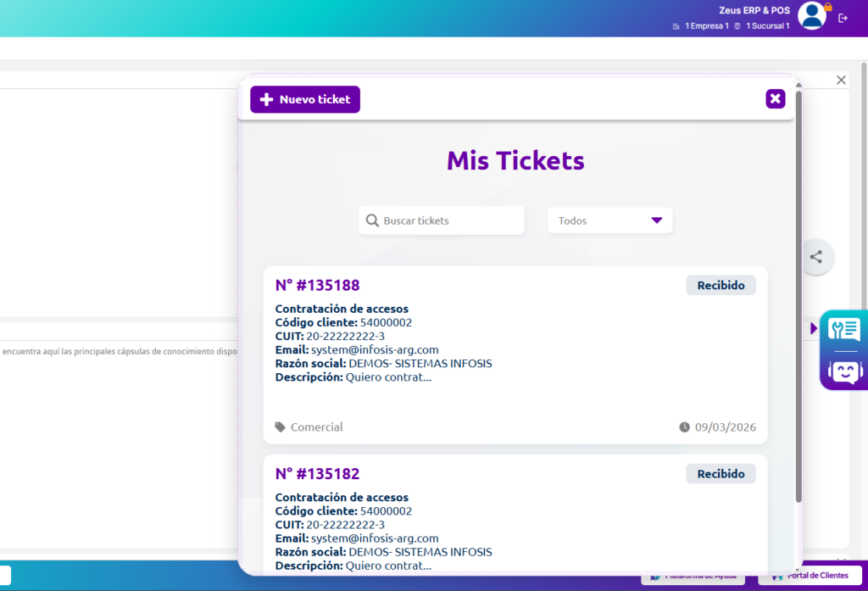The height and width of the screenshot is (591, 868).
Task: Open the Todos status filter dropdown
Action: (609, 220)
